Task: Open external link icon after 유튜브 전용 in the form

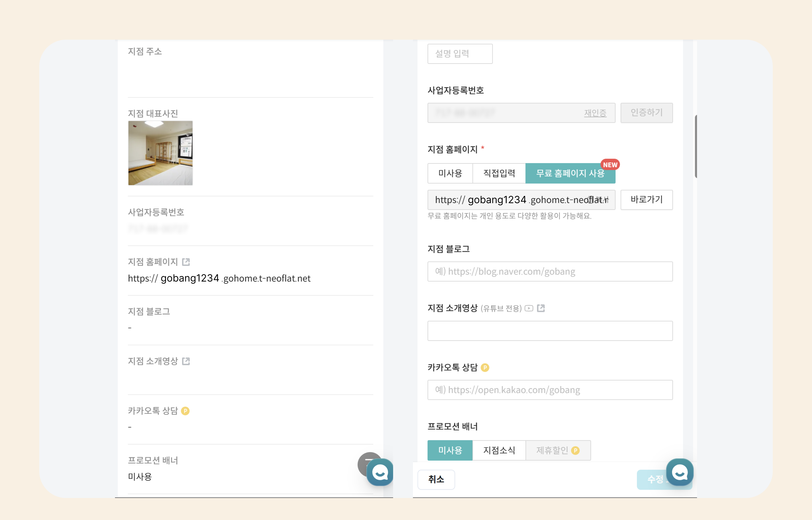Action: (541, 308)
